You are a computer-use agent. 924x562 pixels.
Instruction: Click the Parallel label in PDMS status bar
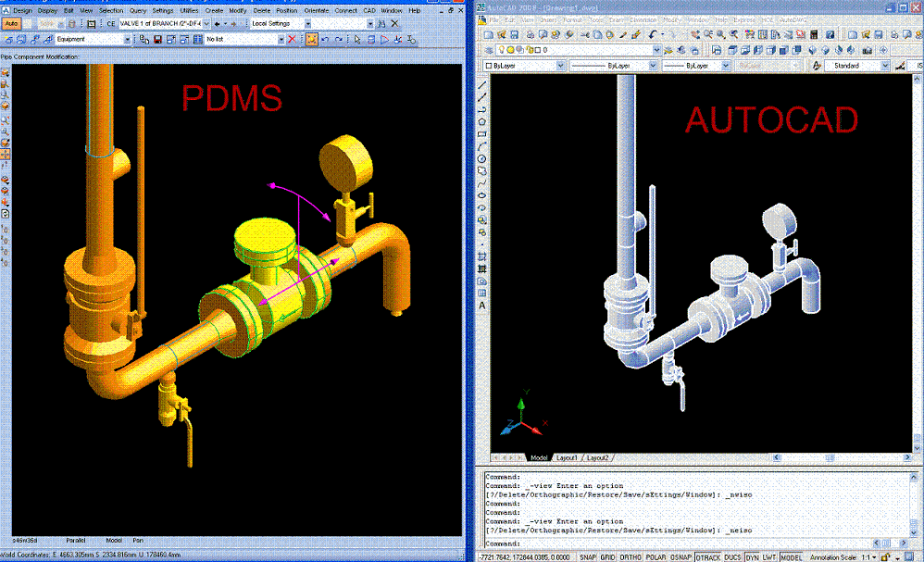(76, 540)
